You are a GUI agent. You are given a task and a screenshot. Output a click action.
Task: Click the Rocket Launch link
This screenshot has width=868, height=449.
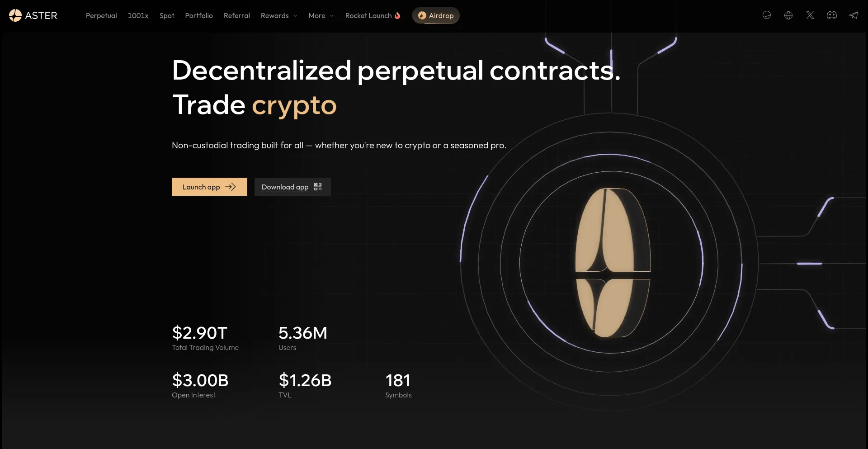point(368,15)
